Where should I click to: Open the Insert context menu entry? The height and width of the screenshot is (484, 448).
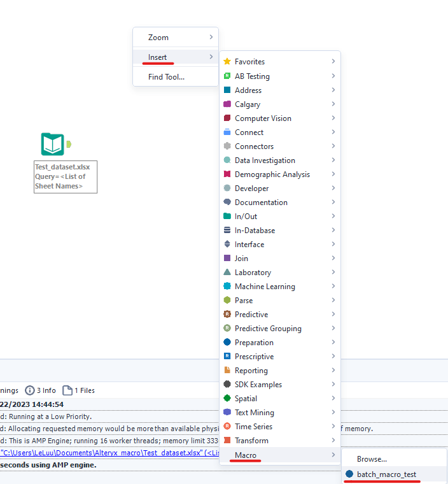176,57
